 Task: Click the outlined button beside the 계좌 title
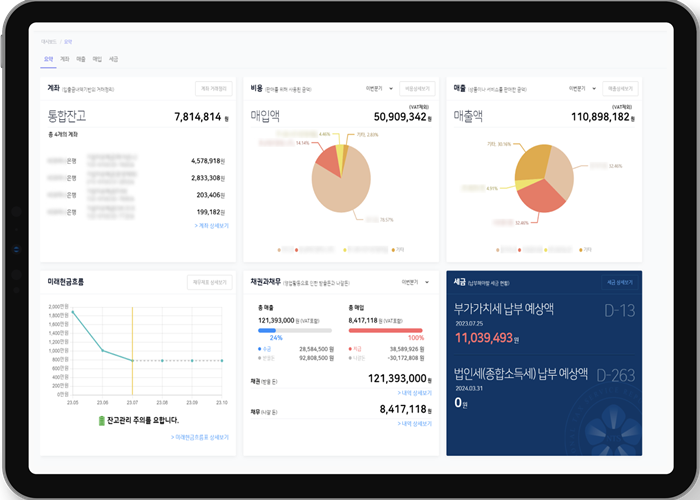coord(214,89)
